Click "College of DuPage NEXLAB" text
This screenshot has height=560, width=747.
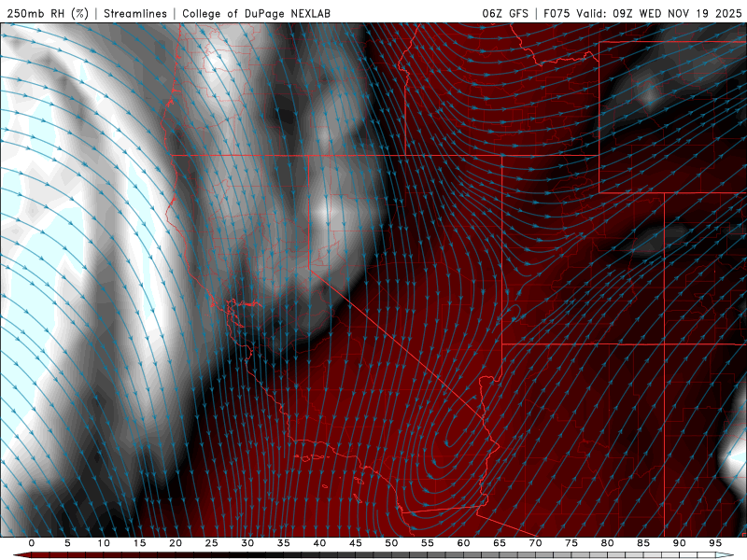click(256, 13)
